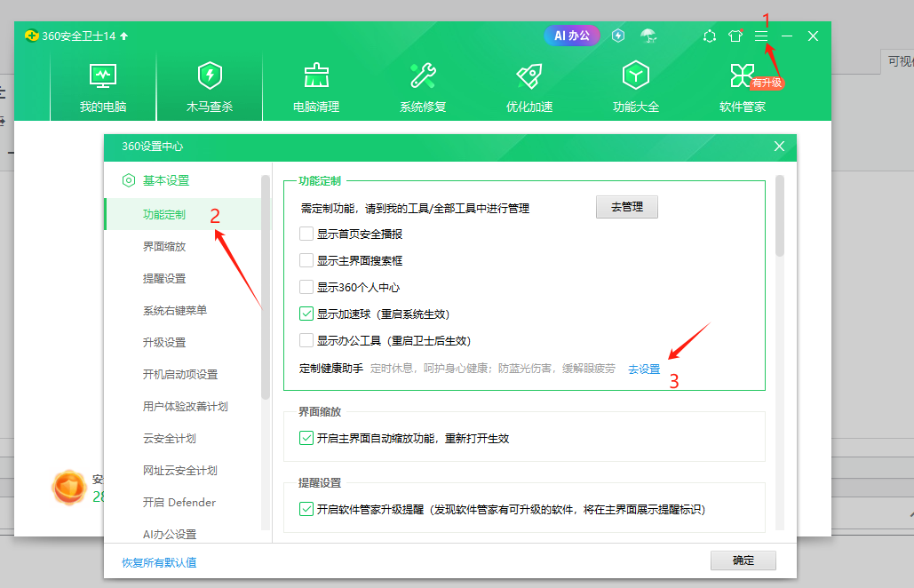Image resolution: width=914 pixels, height=588 pixels.
Task: Click the 去管理 button
Action: tap(626, 207)
